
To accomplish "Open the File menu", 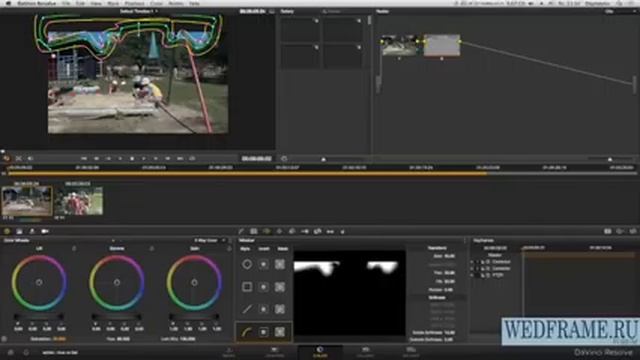I will [x=66, y=3].
